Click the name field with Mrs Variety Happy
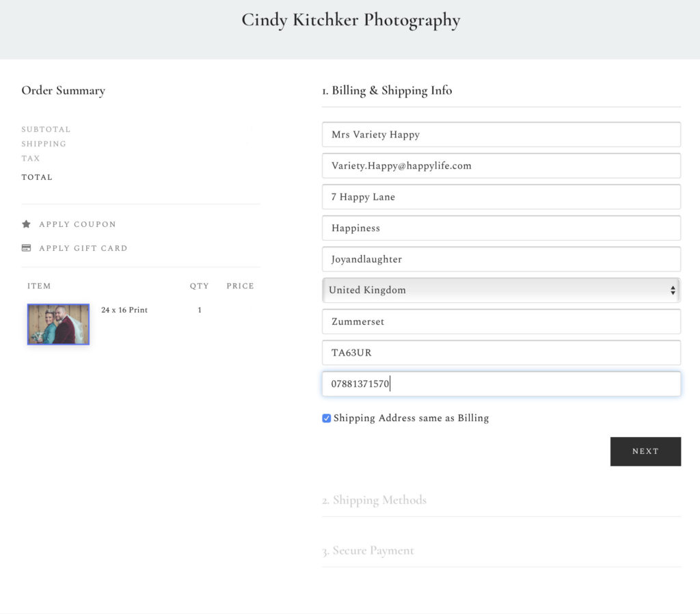The image size is (700, 614). (501, 135)
